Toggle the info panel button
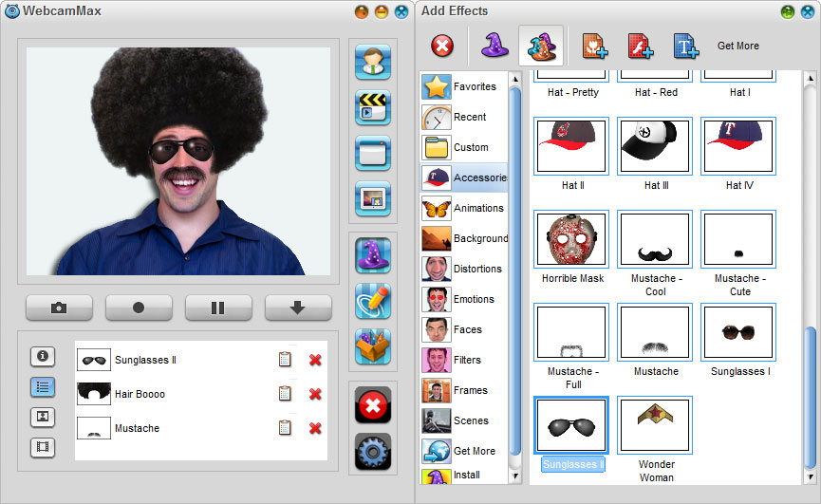The image size is (821, 504). [43, 356]
